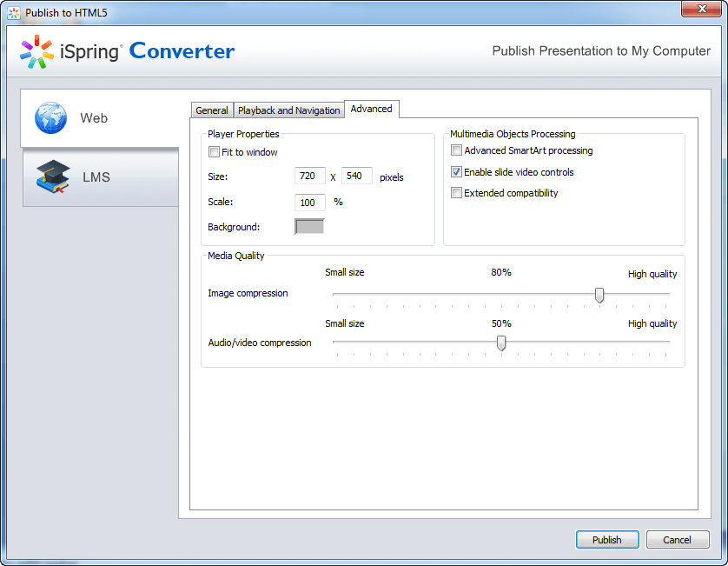The width and height of the screenshot is (728, 566).
Task: Click the Scale percentage field
Action: (x=309, y=202)
